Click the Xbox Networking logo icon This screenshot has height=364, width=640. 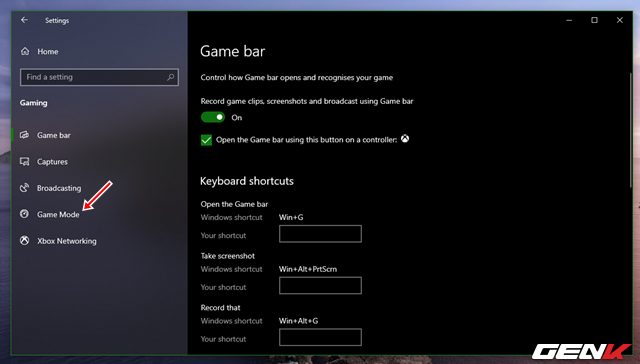tap(24, 241)
